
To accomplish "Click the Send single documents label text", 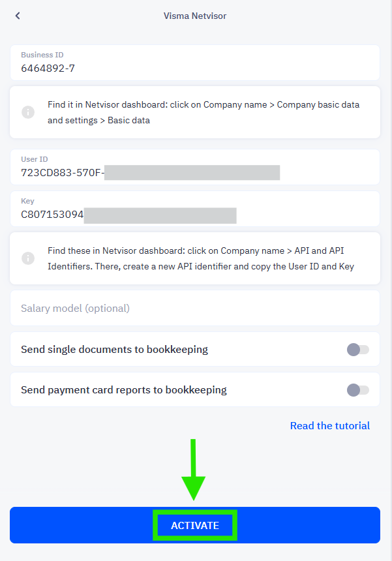I will coord(114,350).
